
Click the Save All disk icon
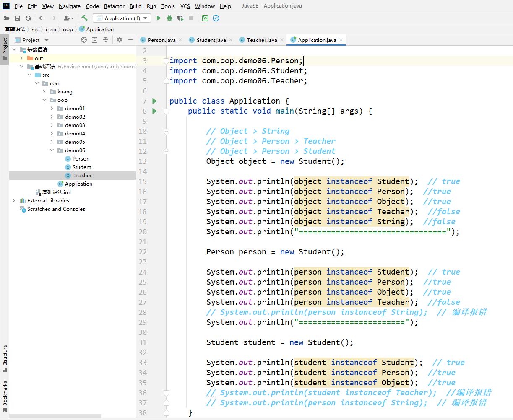(x=17, y=18)
